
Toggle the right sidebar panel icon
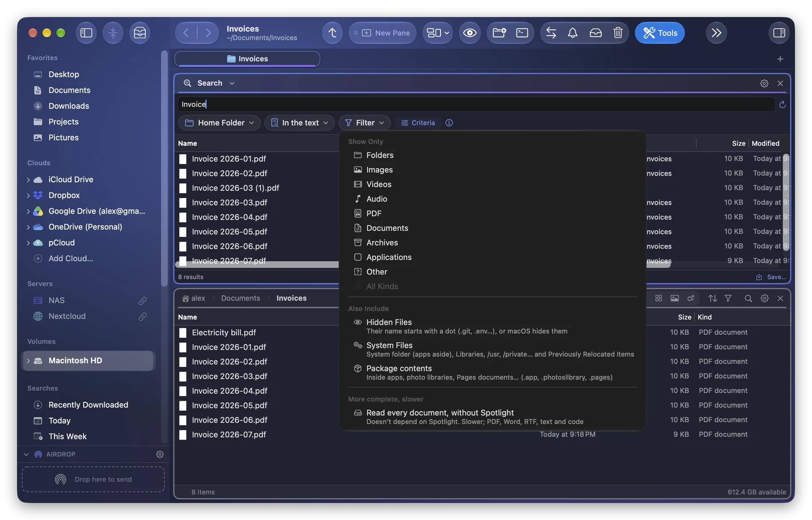point(779,33)
